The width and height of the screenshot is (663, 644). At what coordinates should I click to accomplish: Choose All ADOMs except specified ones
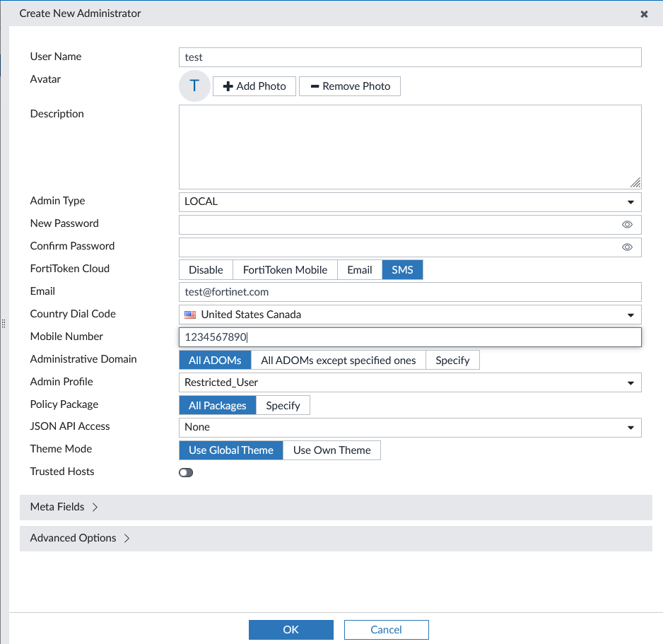point(339,361)
